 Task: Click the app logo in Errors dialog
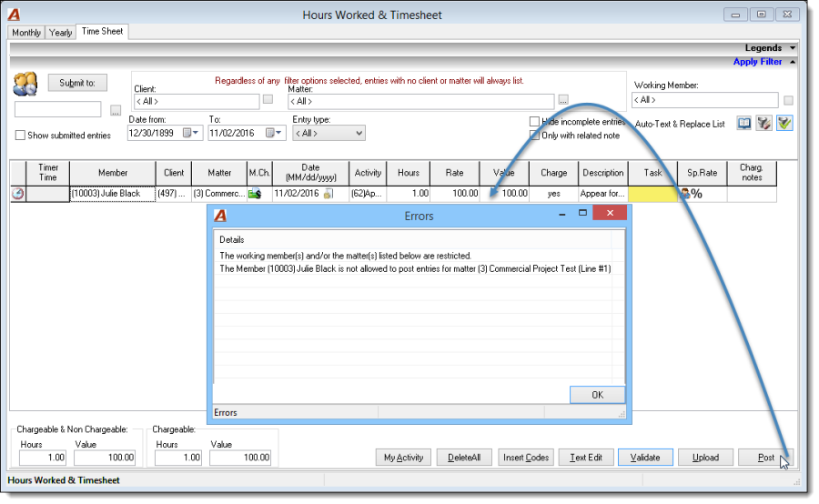[221, 216]
